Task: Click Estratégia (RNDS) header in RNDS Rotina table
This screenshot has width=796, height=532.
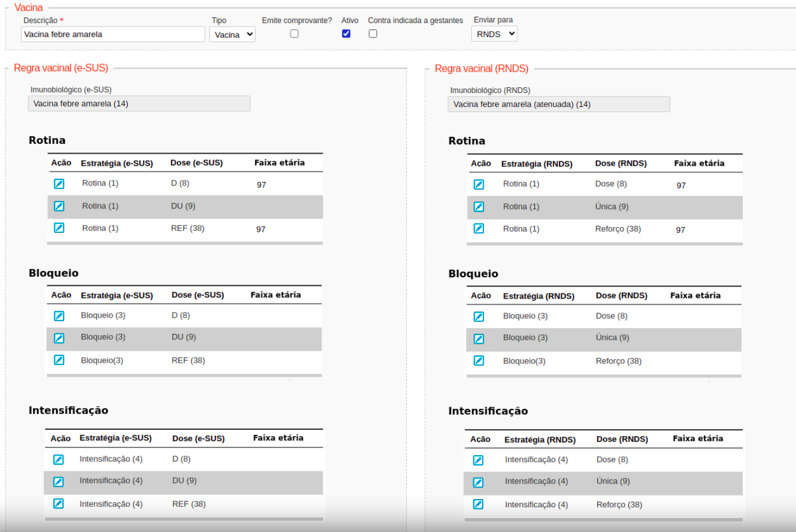Action: click(537, 164)
